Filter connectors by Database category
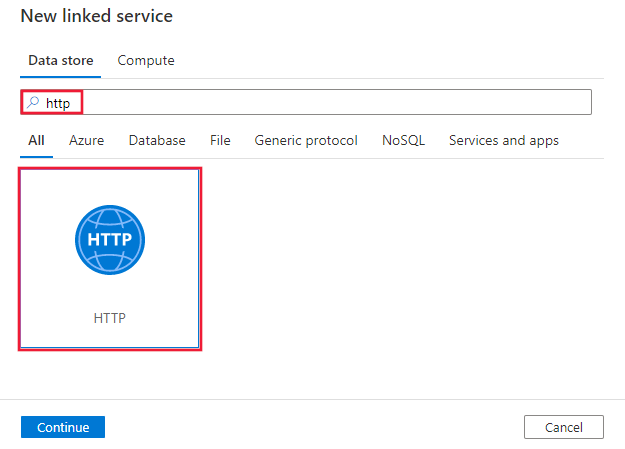 tap(157, 141)
